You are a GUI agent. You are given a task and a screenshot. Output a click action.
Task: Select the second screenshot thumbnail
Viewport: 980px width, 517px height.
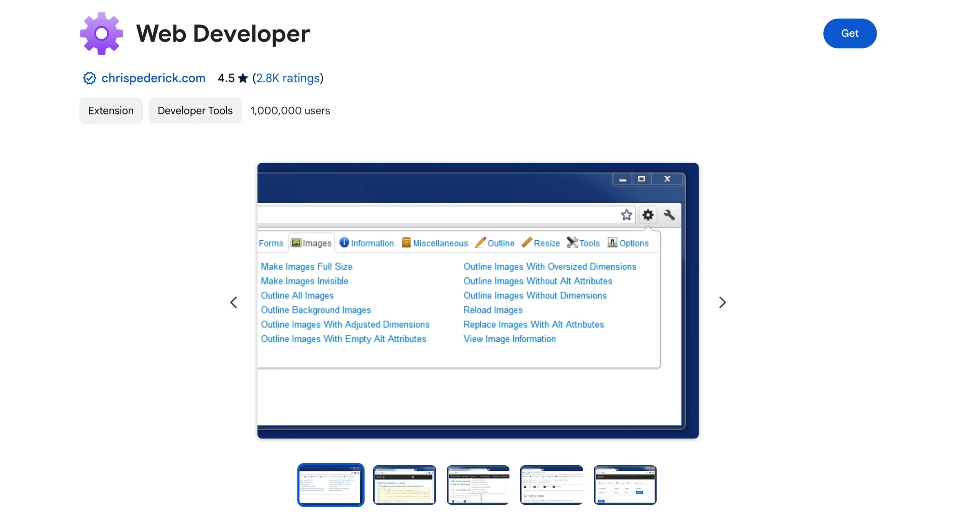404,484
